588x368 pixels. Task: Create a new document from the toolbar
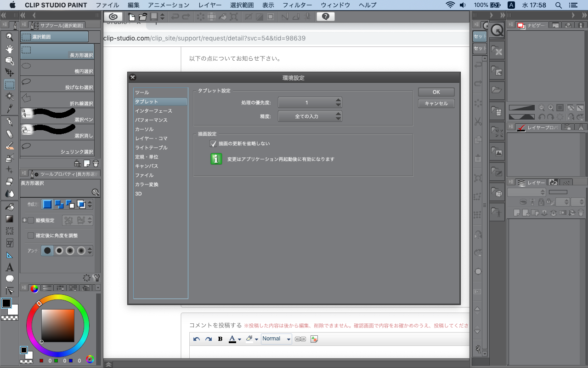coord(132,17)
